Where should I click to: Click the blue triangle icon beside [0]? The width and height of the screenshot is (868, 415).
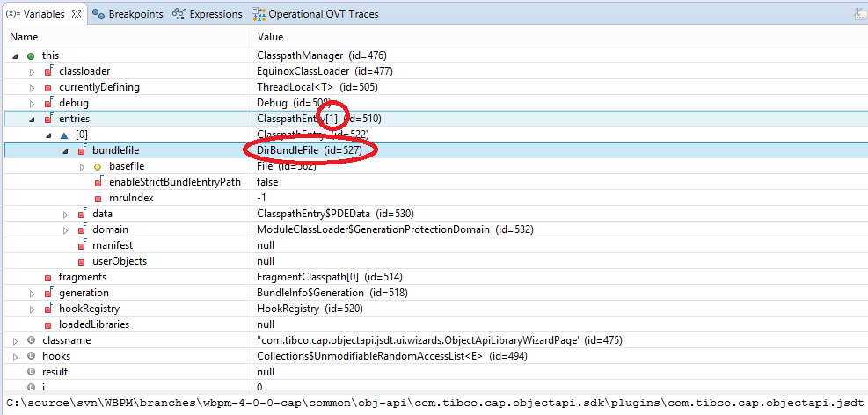coord(64,135)
